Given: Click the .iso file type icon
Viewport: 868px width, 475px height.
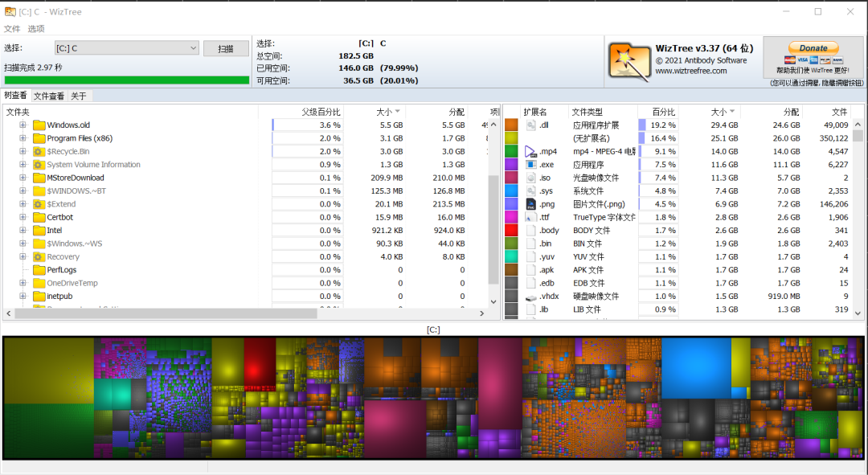Looking at the screenshot, I should (x=531, y=178).
